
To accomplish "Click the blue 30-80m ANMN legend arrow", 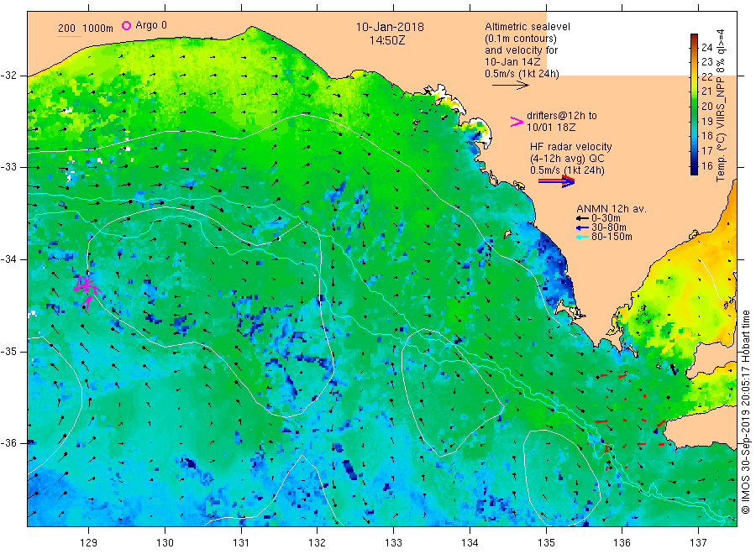I will (x=582, y=227).
